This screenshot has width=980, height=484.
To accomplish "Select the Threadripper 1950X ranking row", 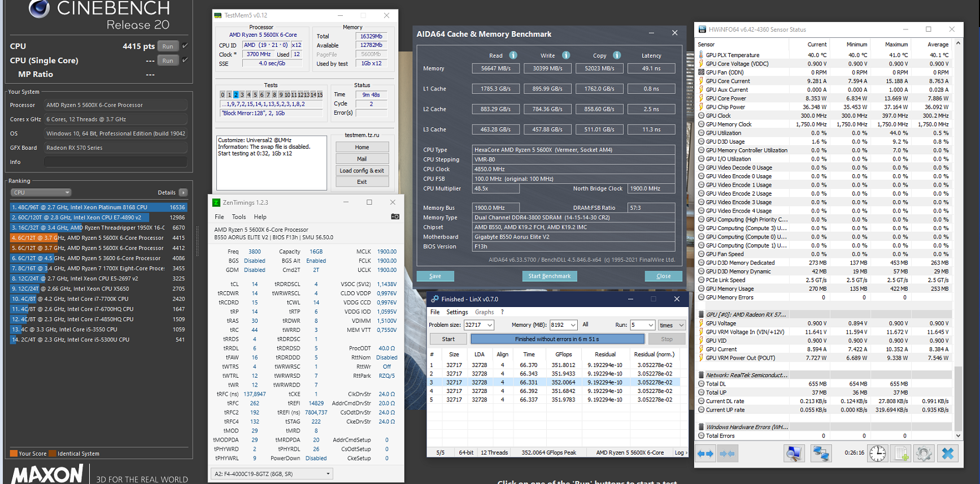I will click(98, 228).
